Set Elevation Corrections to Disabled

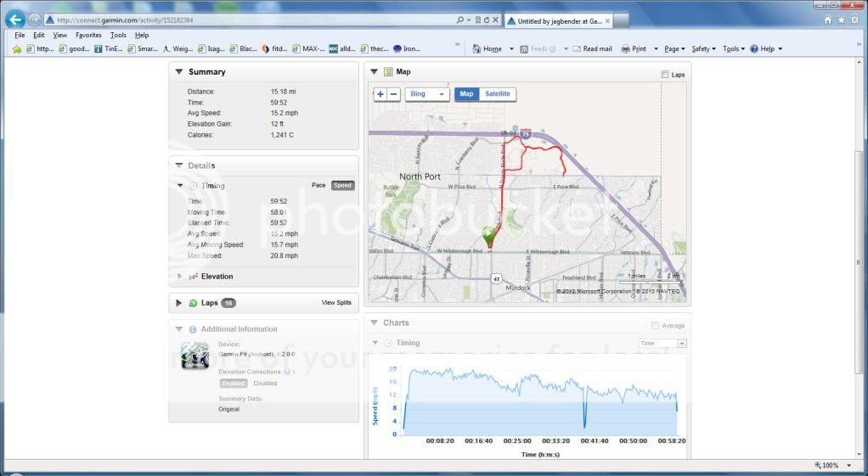click(x=265, y=384)
